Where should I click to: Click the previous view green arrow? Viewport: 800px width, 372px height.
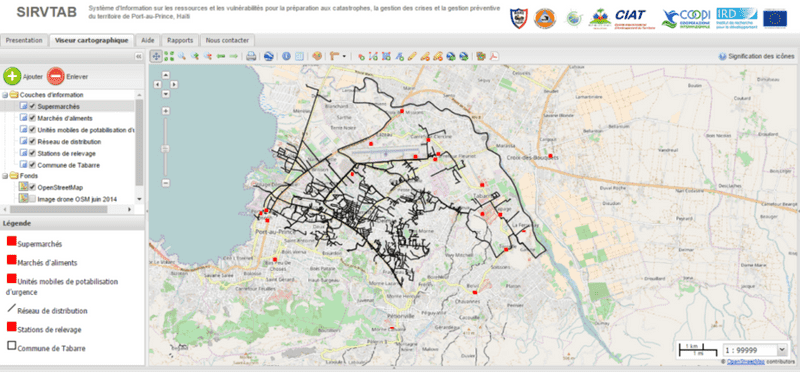click(x=221, y=57)
